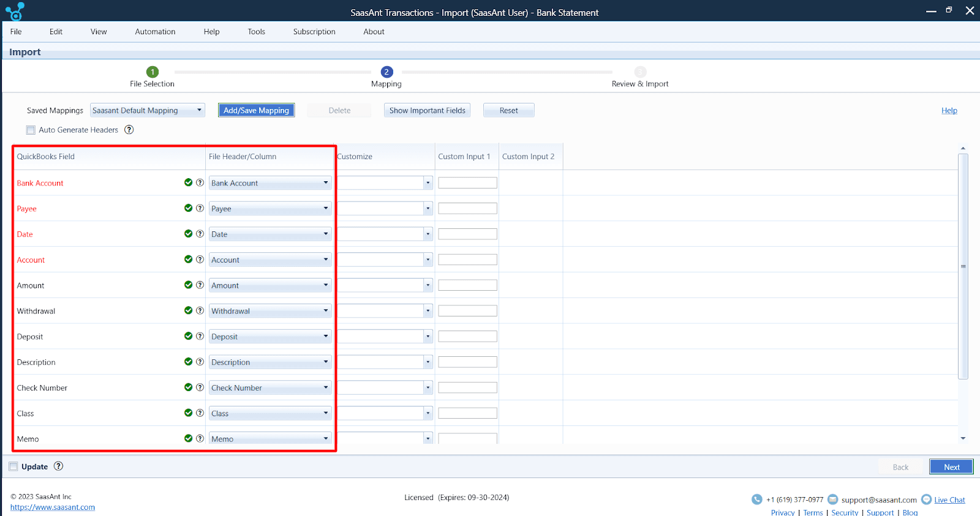Open the About menu

coord(374,32)
